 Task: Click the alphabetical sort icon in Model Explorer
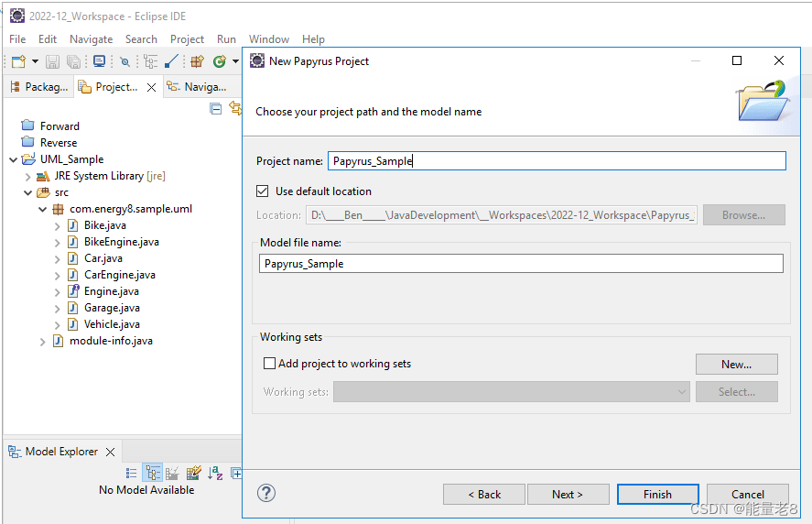[215, 473]
